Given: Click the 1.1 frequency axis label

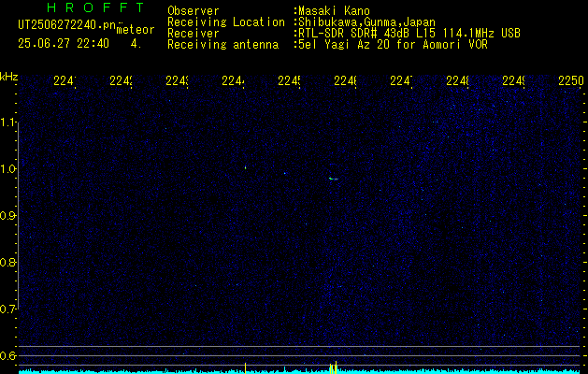Looking at the screenshot, I should click(8, 122).
